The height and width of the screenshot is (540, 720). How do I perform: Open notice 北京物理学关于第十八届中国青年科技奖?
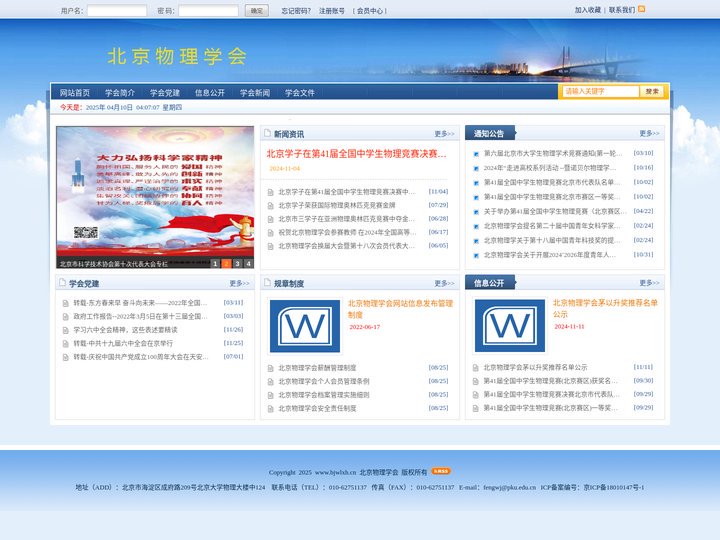552,240
